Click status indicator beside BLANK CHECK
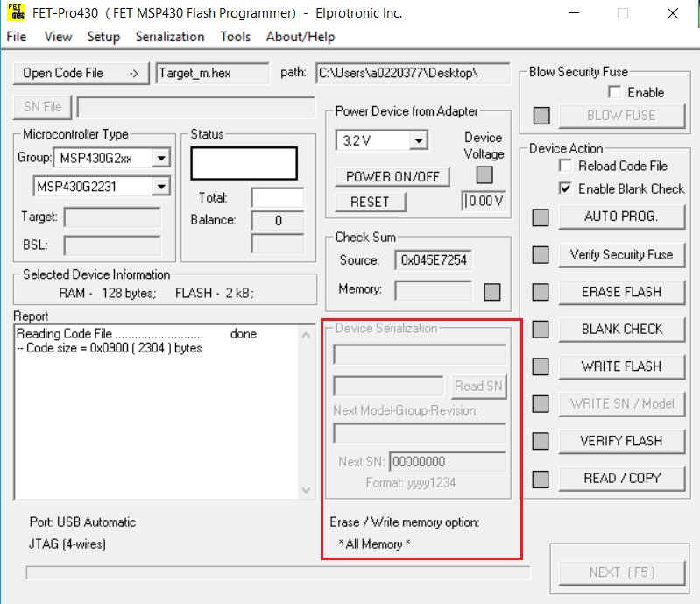Screen dimensions: 700x604 (x=541, y=330)
